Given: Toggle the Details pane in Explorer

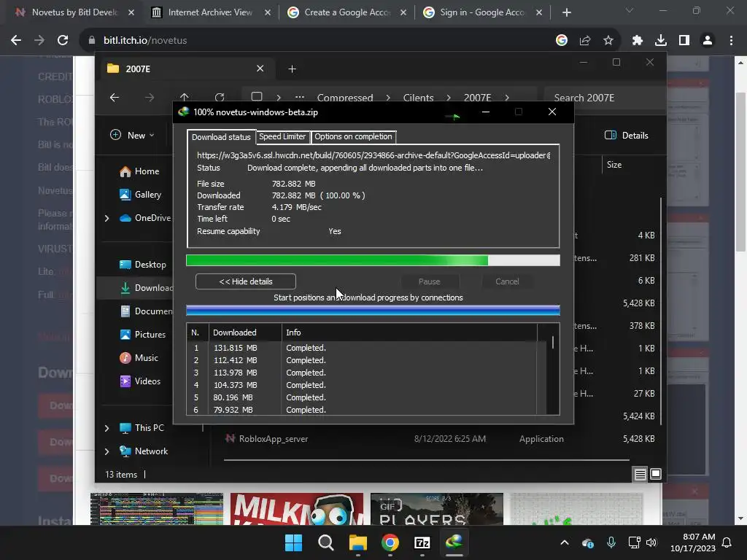Looking at the screenshot, I should 627,135.
